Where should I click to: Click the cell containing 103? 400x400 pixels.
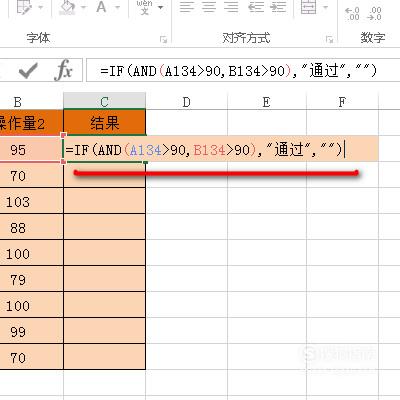(31, 201)
